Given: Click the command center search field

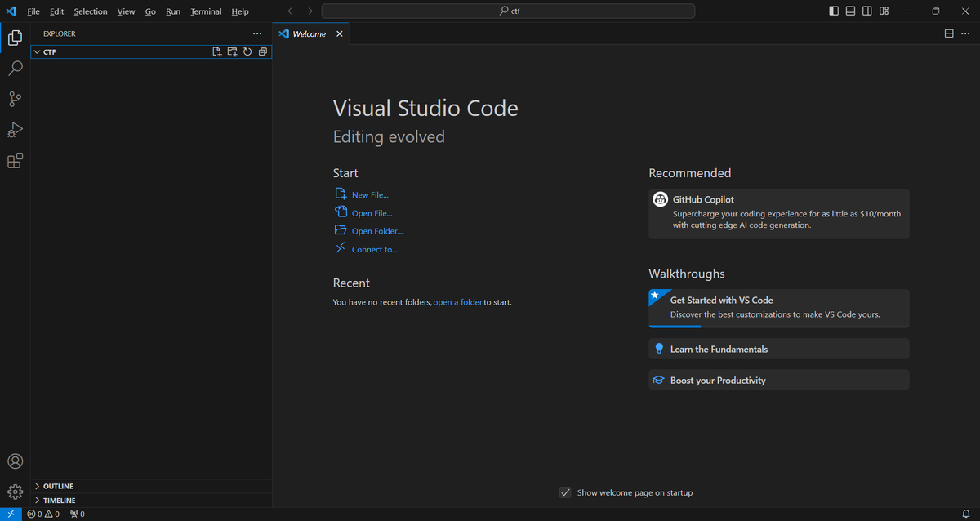Looking at the screenshot, I should tap(509, 11).
